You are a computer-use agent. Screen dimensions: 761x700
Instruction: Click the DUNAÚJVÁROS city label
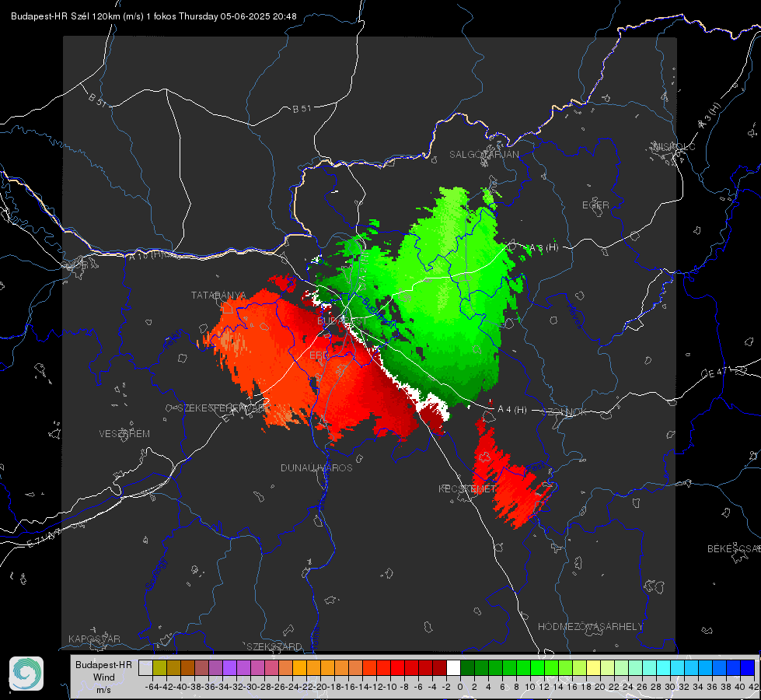pos(316,467)
